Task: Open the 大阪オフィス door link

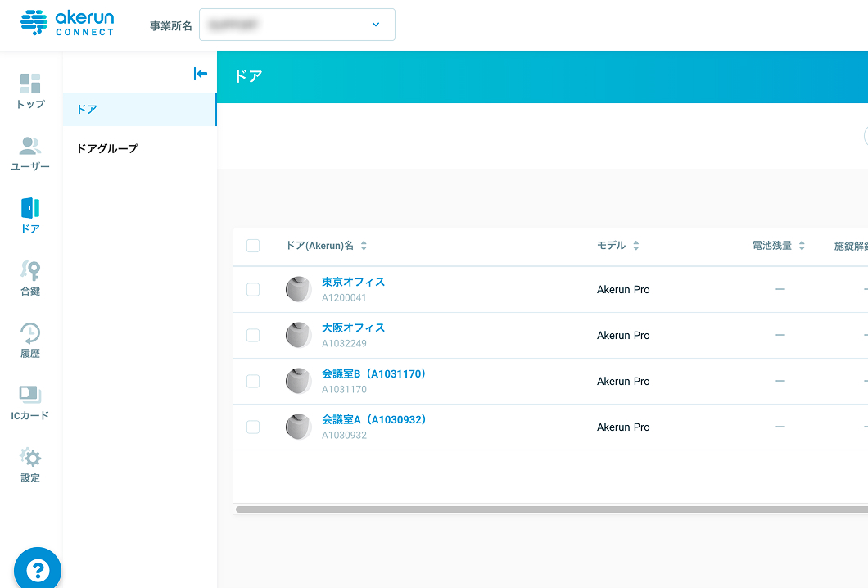Action: [353, 328]
